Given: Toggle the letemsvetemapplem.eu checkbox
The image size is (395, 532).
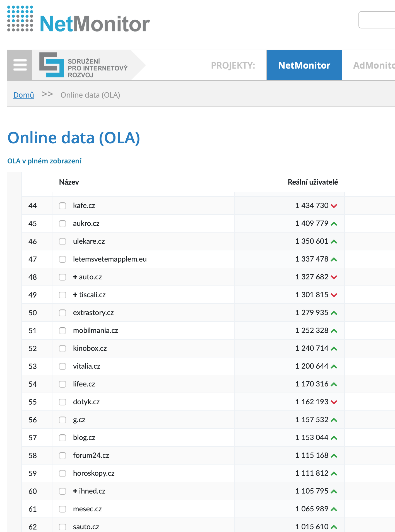Looking at the screenshot, I should tap(62, 259).
